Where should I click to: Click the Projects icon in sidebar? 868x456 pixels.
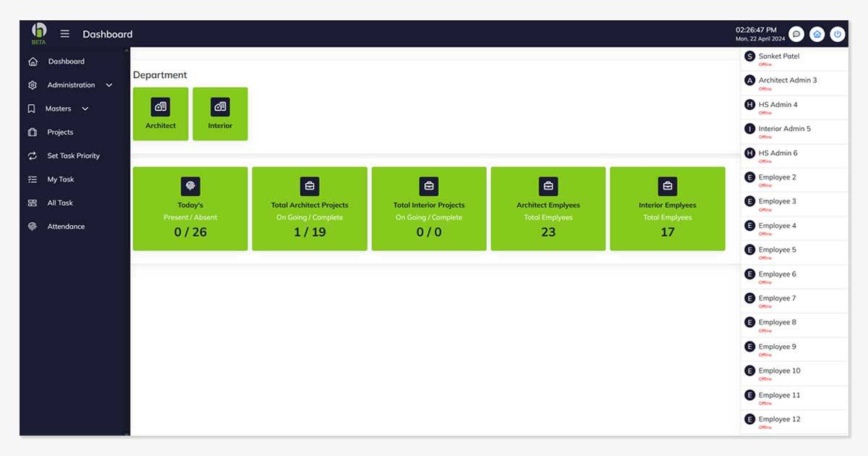pyautogui.click(x=32, y=132)
